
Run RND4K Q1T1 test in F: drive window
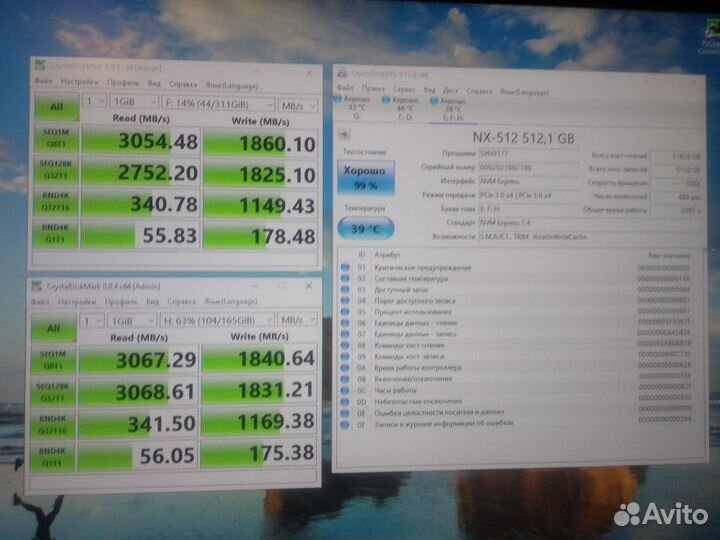click(x=54, y=233)
